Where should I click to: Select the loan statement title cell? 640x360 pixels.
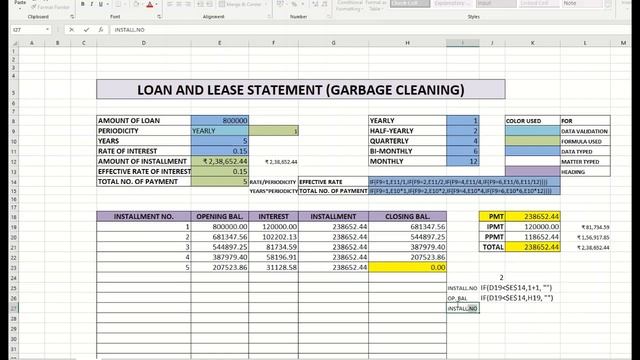[301, 89]
